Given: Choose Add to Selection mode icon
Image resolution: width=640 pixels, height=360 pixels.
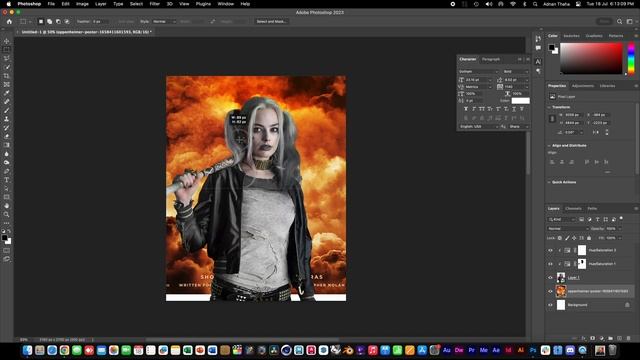Looking at the screenshot, I should click(49, 21).
